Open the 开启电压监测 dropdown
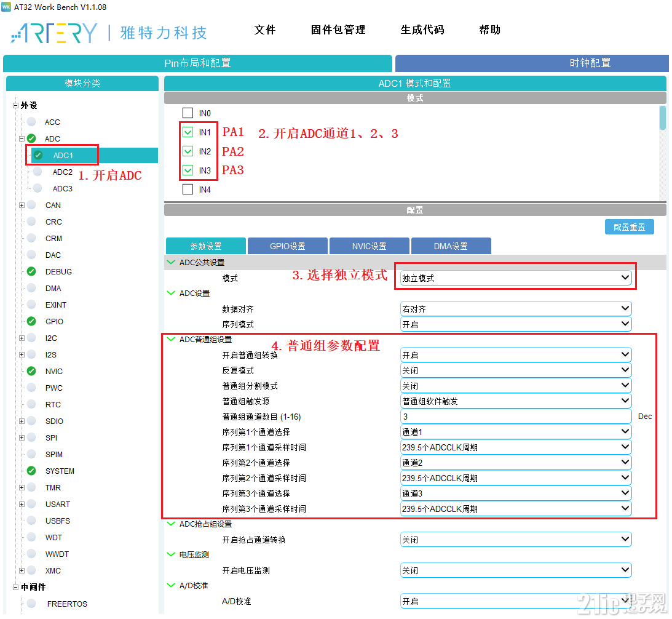This screenshot has width=672, height=619. coord(516,570)
